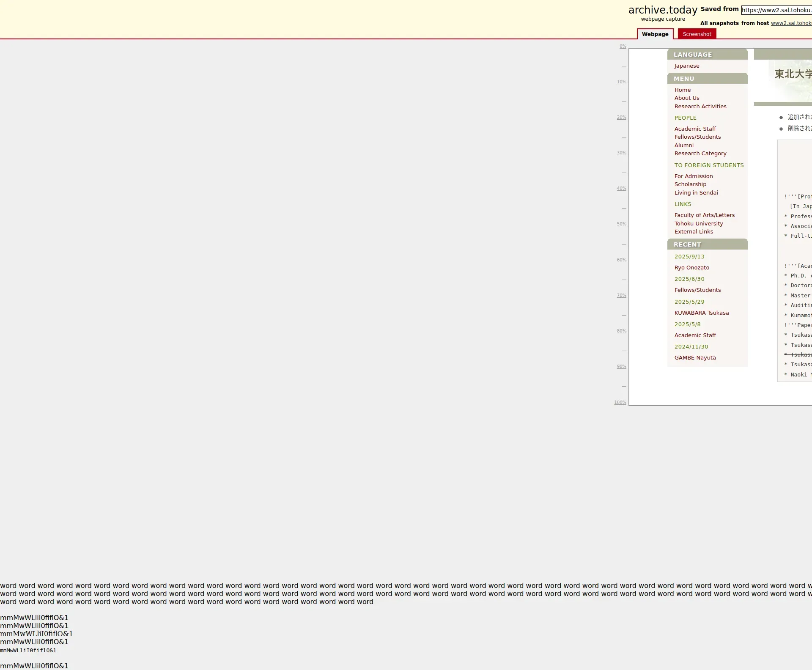View the Research Category page
Viewport: 812px width, 670px height.
[x=700, y=154]
